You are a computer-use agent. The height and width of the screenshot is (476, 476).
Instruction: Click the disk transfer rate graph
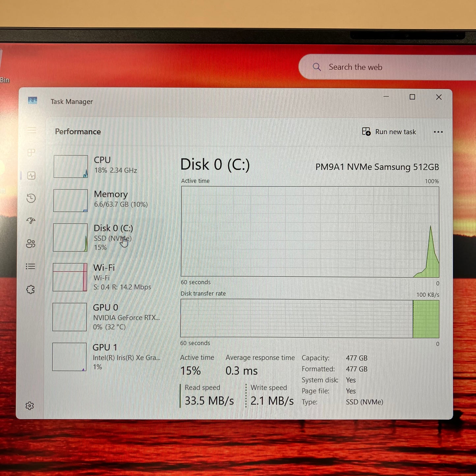click(x=310, y=319)
